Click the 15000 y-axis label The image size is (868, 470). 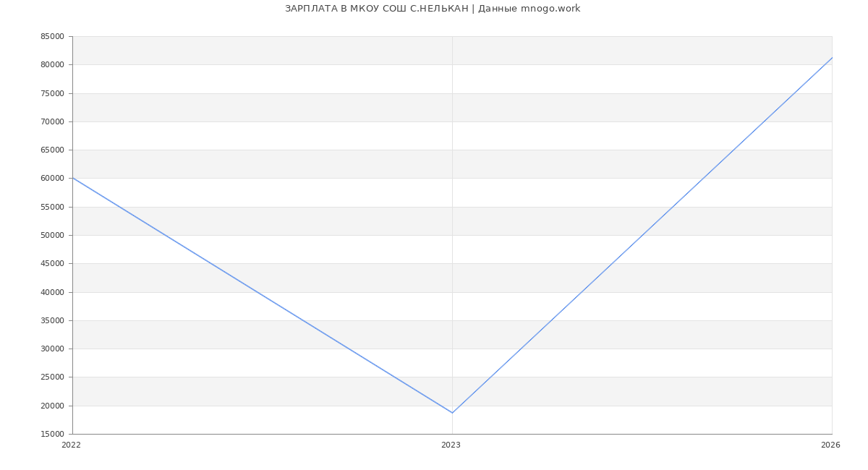tap(52, 435)
